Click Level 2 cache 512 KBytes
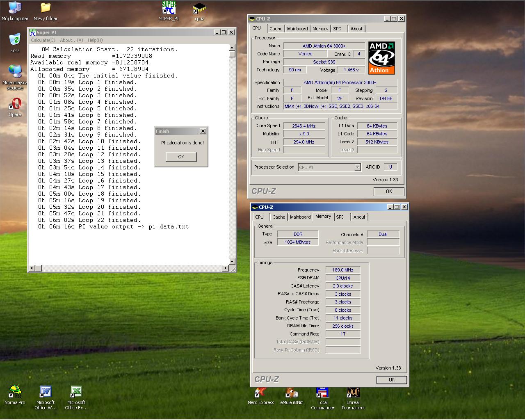The height and width of the screenshot is (420, 525). point(377,142)
